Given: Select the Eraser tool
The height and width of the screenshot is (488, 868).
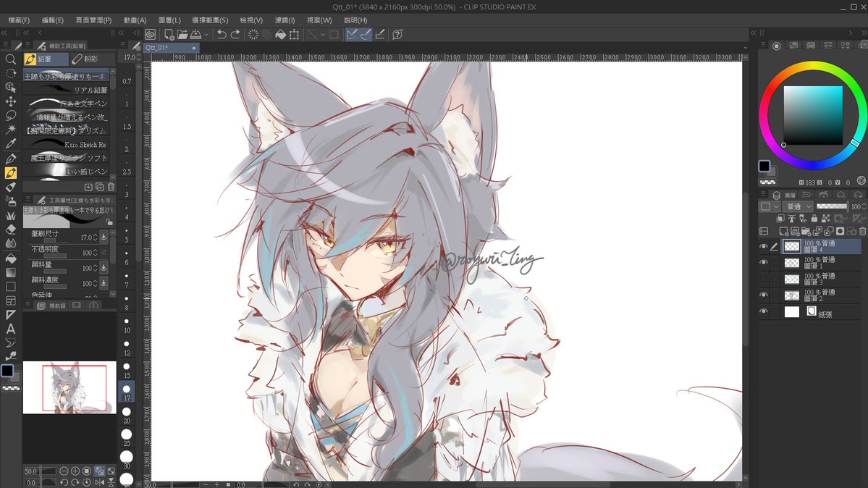Looking at the screenshot, I should pos(11,230).
